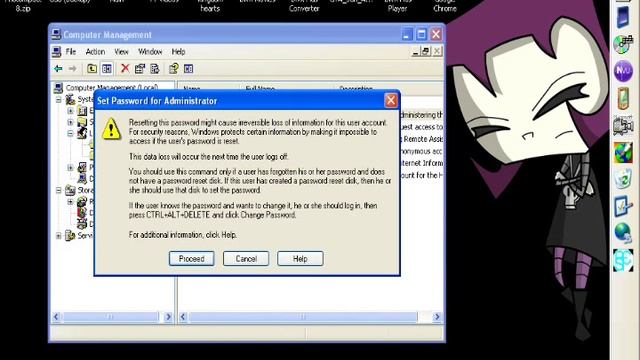Screen dimensions: 640x360
Task: Select the System Tools icon in tree
Action: (70, 99)
